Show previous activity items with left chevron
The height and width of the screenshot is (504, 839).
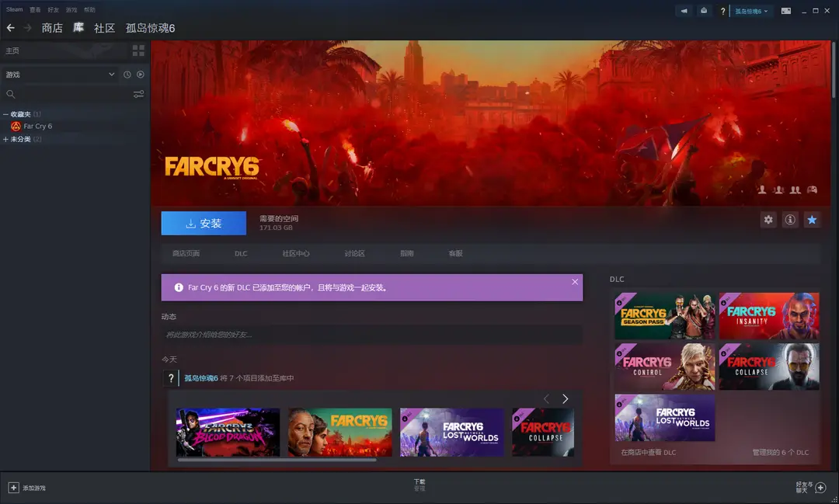[x=546, y=398]
